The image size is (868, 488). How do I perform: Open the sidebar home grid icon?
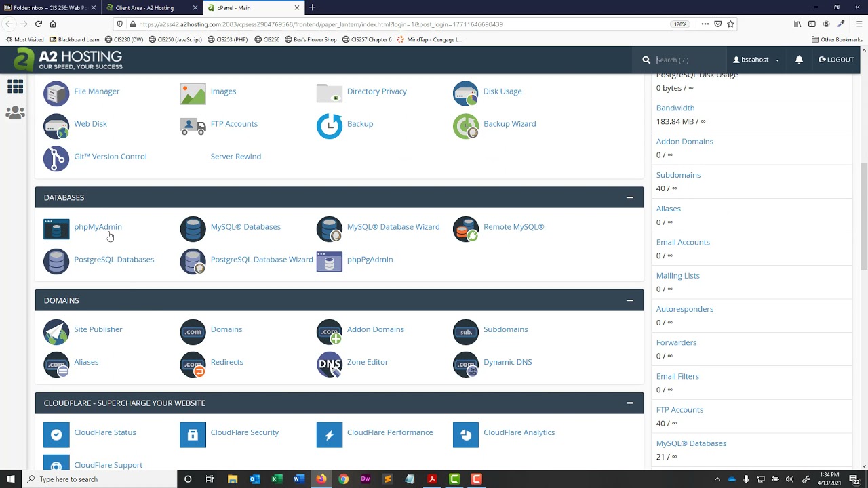pos(15,87)
